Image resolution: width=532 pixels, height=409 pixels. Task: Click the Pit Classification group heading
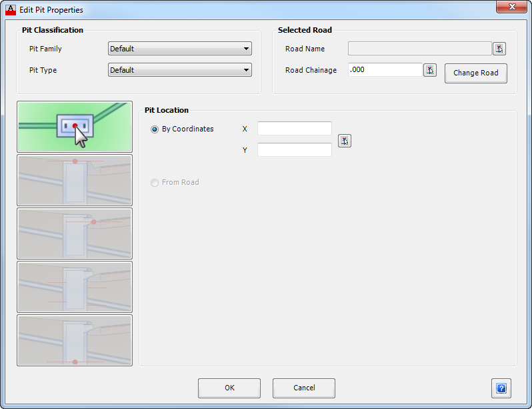click(53, 30)
